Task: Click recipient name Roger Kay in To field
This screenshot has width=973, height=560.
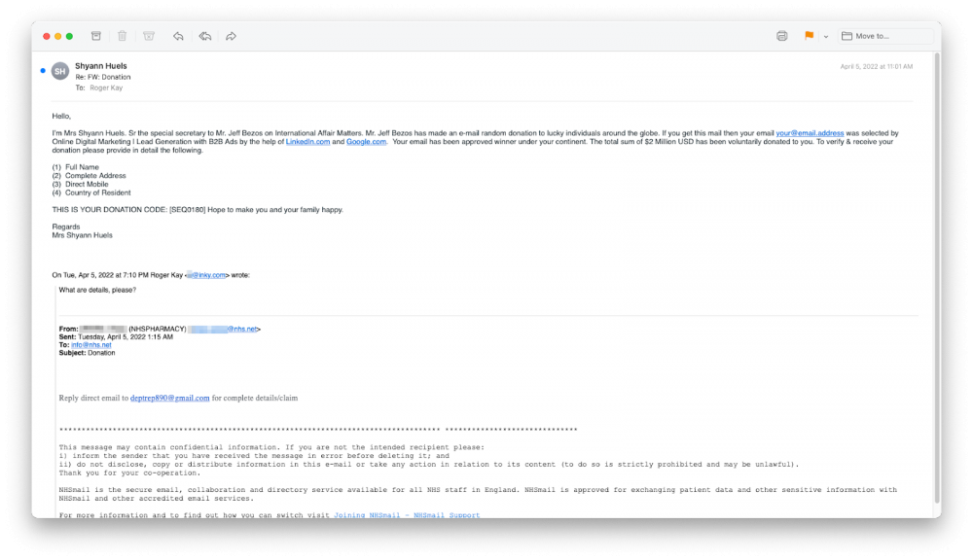Action: tap(106, 87)
